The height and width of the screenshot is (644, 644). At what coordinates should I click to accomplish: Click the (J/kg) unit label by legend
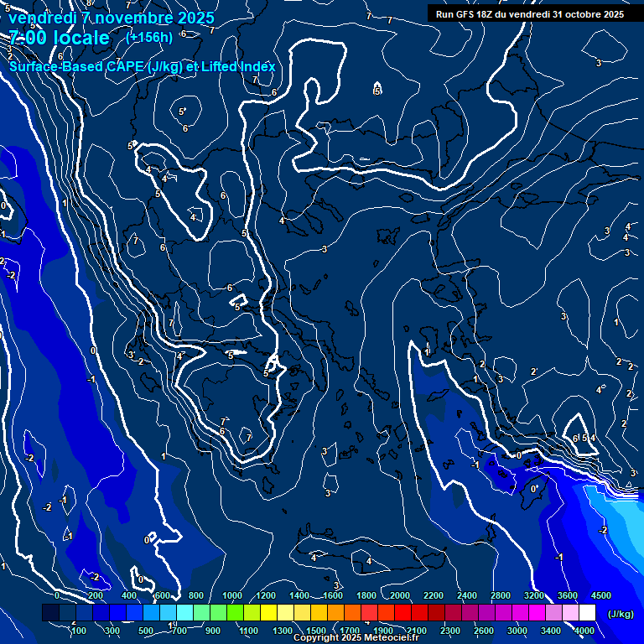(620, 615)
